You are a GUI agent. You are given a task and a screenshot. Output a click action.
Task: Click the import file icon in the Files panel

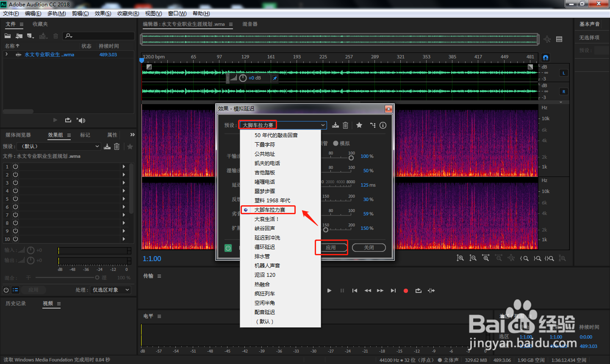point(19,36)
